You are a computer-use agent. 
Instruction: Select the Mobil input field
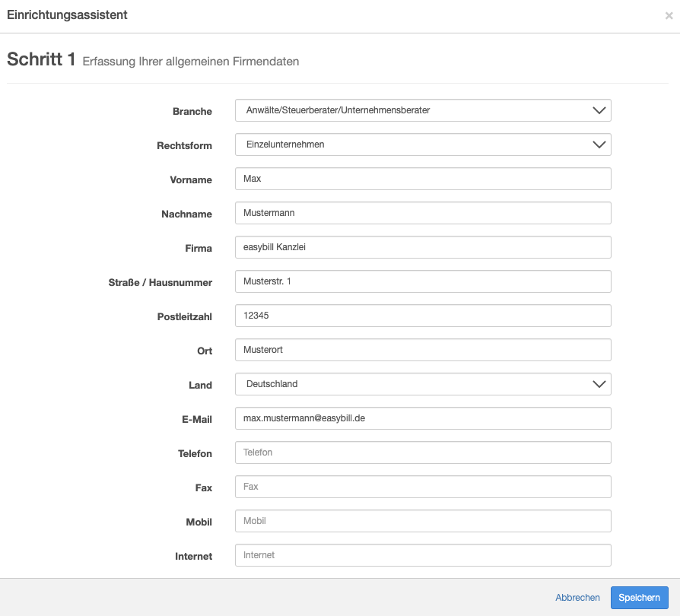(x=422, y=521)
